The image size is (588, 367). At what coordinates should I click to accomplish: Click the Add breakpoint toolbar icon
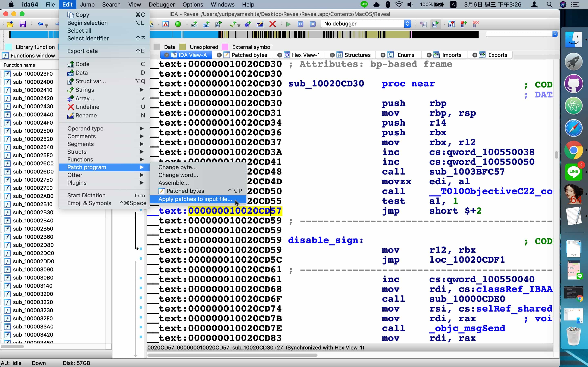pyautogui.click(x=463, y=24)
